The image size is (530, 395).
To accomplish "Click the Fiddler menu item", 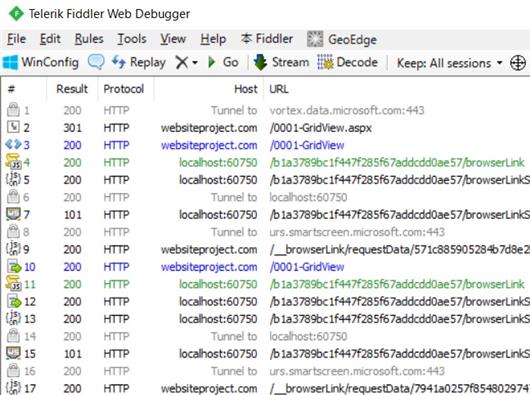I will click(267, 39).
